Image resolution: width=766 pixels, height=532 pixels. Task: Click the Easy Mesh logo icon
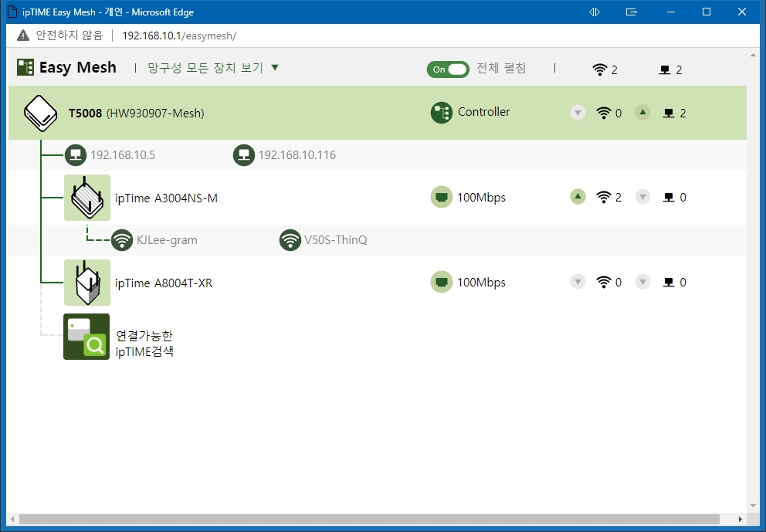pyautogui.click(x=25, y=67)
